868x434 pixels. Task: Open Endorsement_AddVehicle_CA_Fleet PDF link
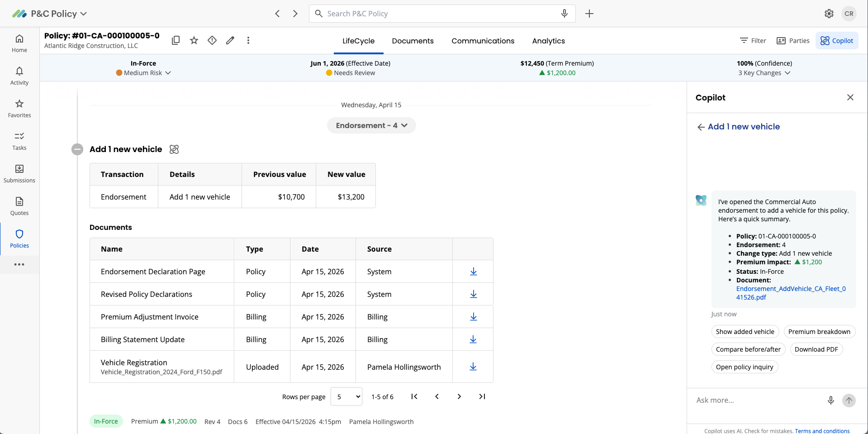pyautogui.click(x=791, y=293)
